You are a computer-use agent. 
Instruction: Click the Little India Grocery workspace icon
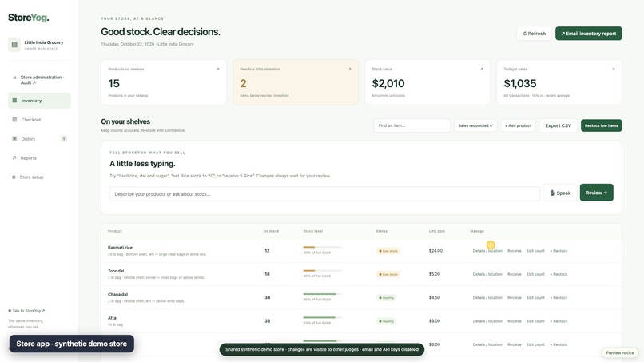[x=14, y=45]
